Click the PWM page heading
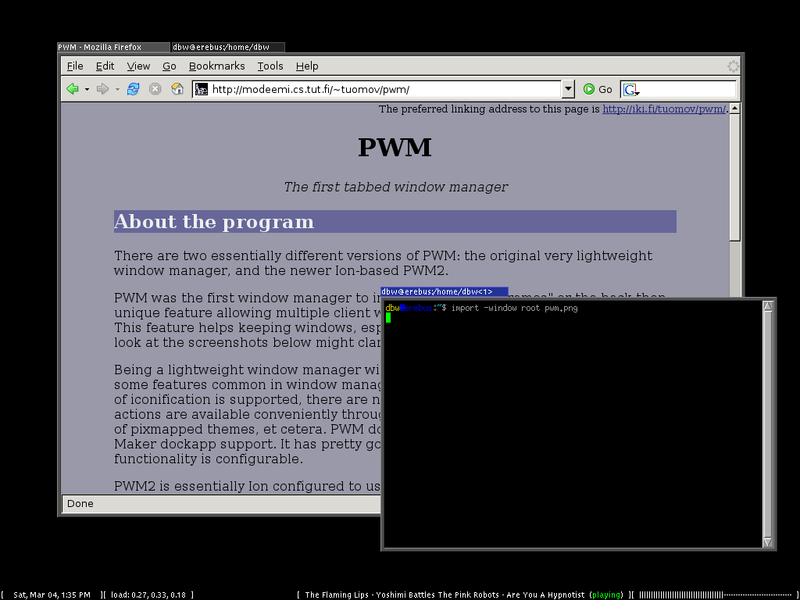Screen dimensions: 800x600 pos(395,147)
